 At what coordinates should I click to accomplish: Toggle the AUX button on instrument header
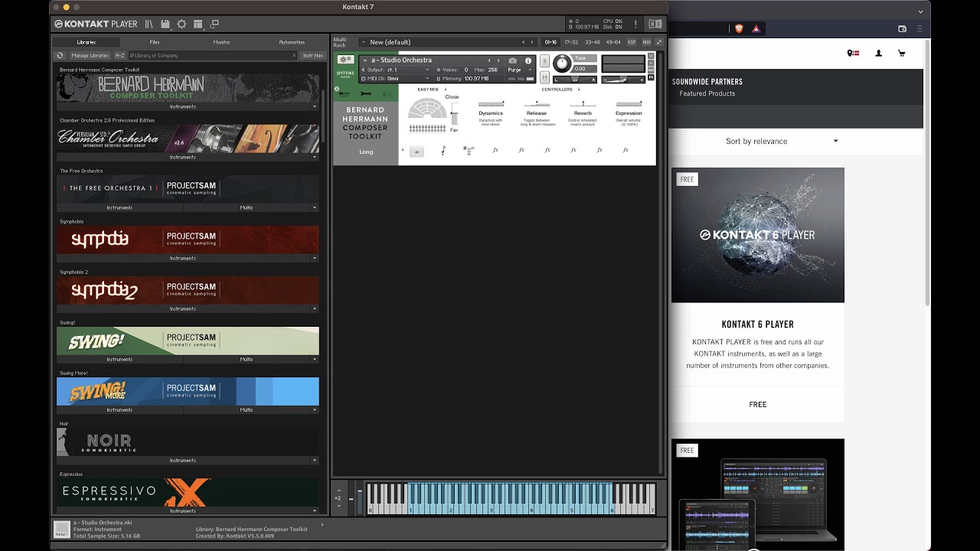651,70
